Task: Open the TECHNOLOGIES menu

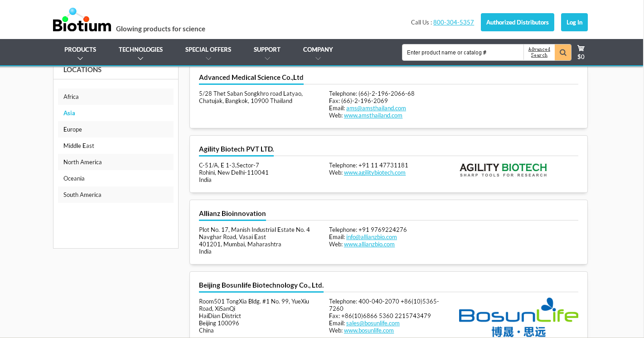Action: pyautogui.click(x=140, y=49)
